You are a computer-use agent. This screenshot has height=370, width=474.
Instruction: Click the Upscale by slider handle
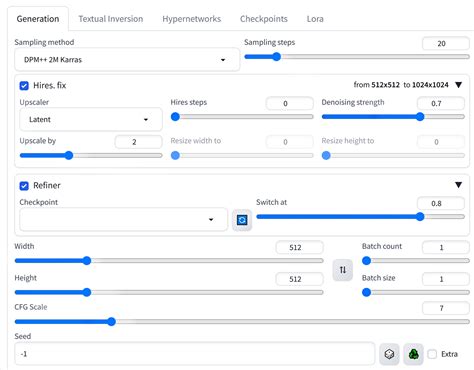[x=69, y=155]
